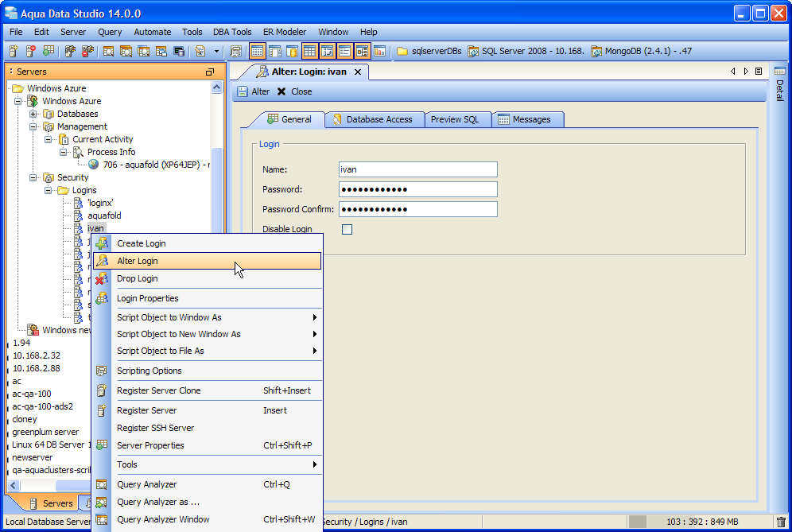Click the Register Server toolbar icon
This screenshot has height=532, width=792.
(14, 51)
